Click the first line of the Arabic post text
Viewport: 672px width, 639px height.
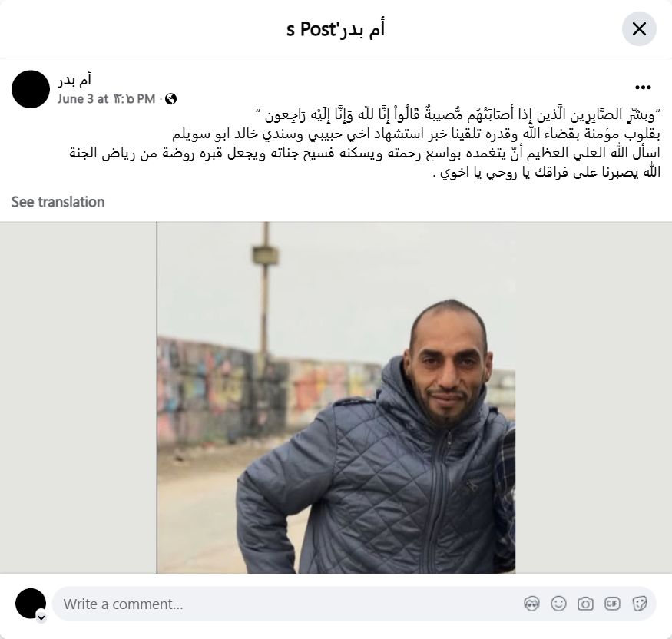pos(458,115)
